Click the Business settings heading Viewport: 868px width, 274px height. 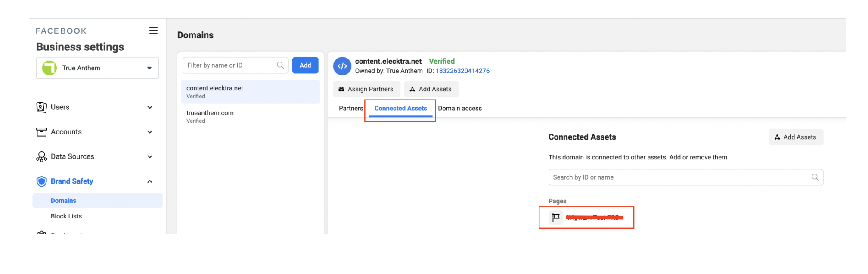tap(80, 47)
